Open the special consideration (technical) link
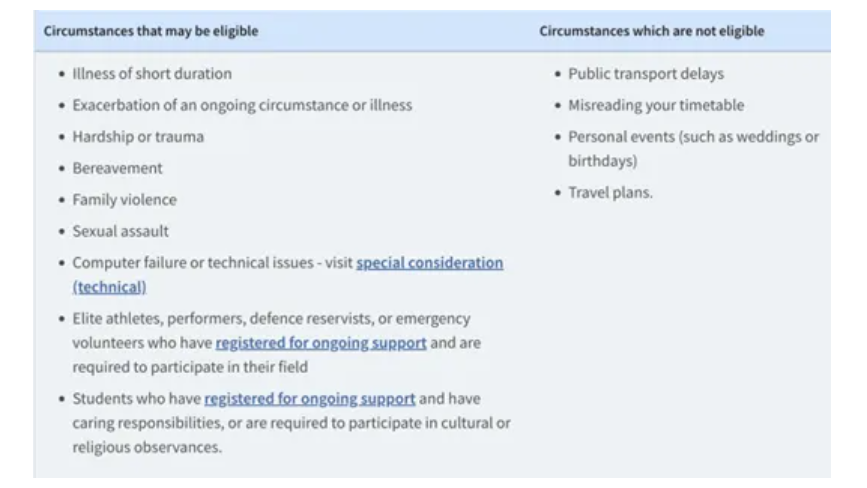Viewport: 867px width, 488px height. (429, 263)
